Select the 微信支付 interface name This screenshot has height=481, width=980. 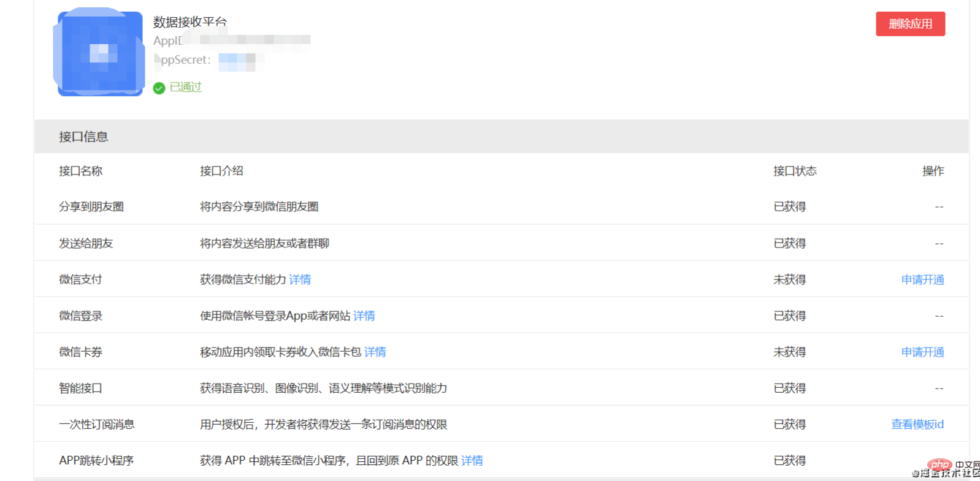(80, 279)
